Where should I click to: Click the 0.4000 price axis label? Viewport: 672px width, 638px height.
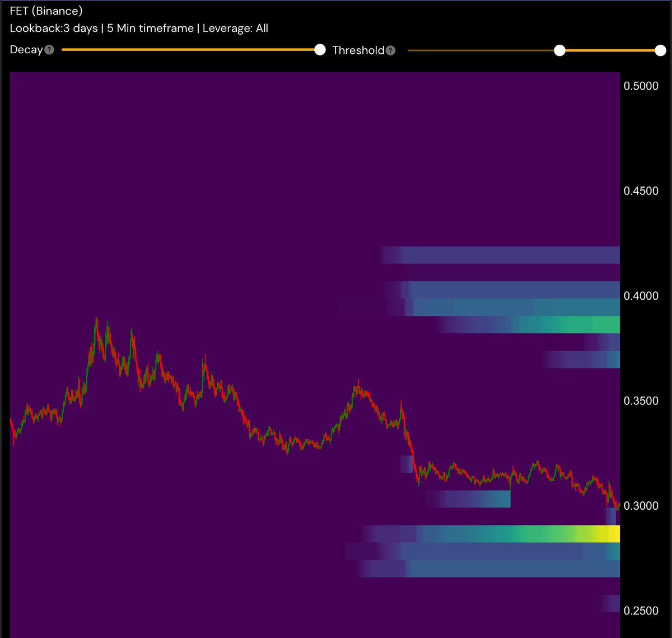pyautogui.click(x=641, y=296)
